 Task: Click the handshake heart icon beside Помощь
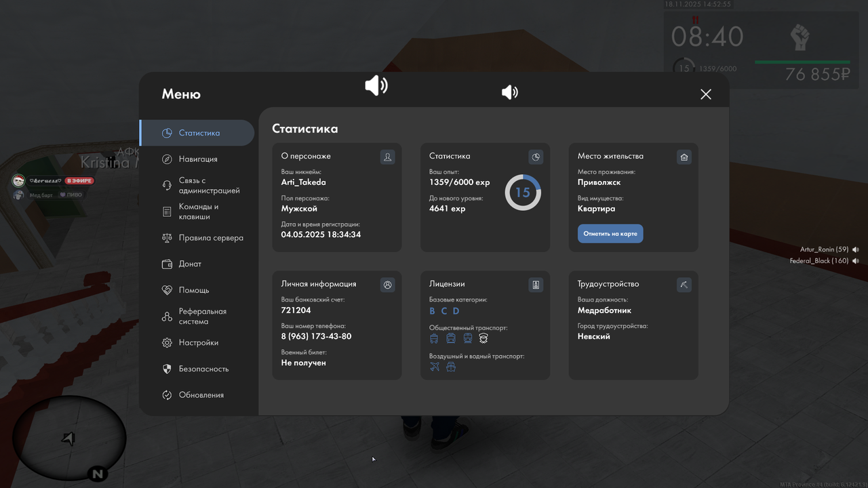pos(167,290)
